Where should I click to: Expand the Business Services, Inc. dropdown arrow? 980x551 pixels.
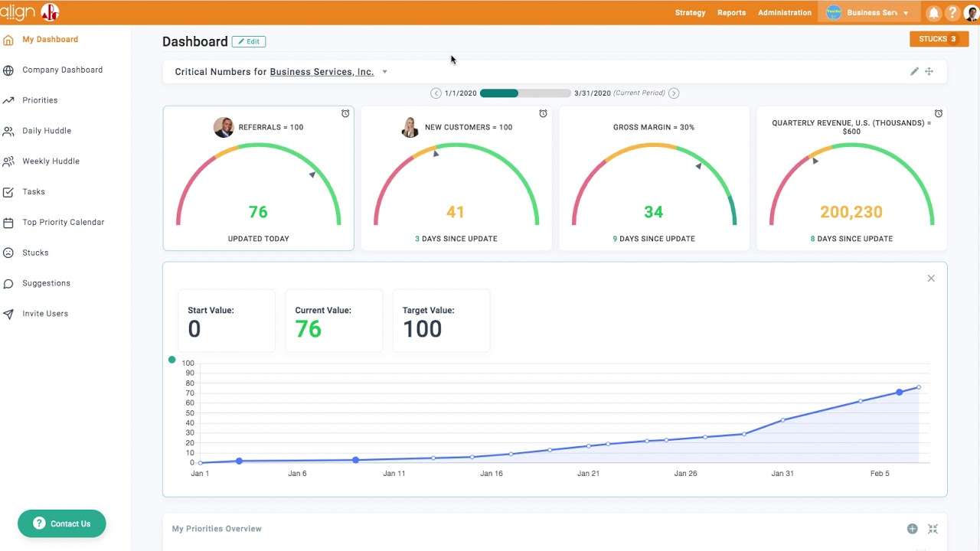pyautogui.click(x=384, y=72)
